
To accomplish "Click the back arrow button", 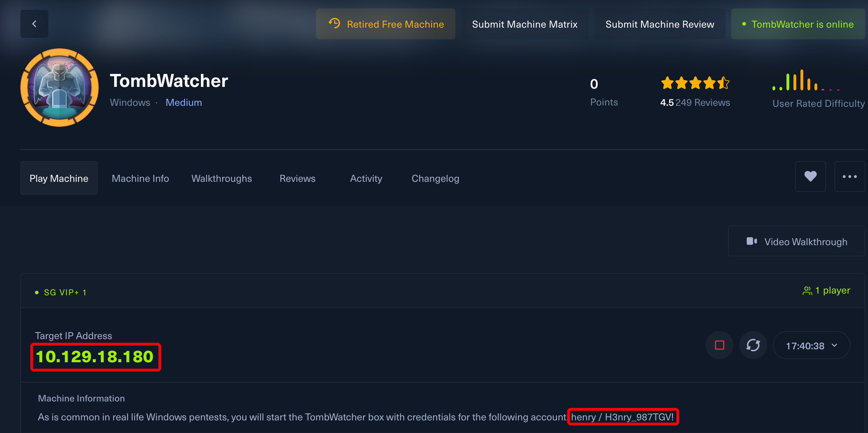I will (x=34, y=24).
